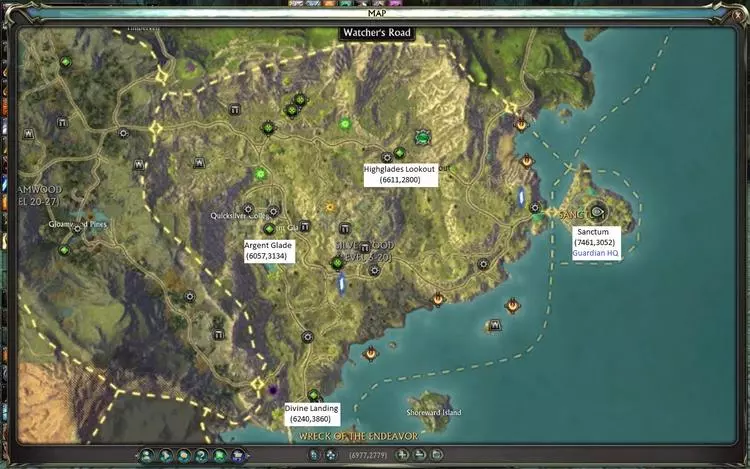The image size is (750, 469).
Task: Toggle the person filter icon in the bottom bar
Action: click(147, 456)
